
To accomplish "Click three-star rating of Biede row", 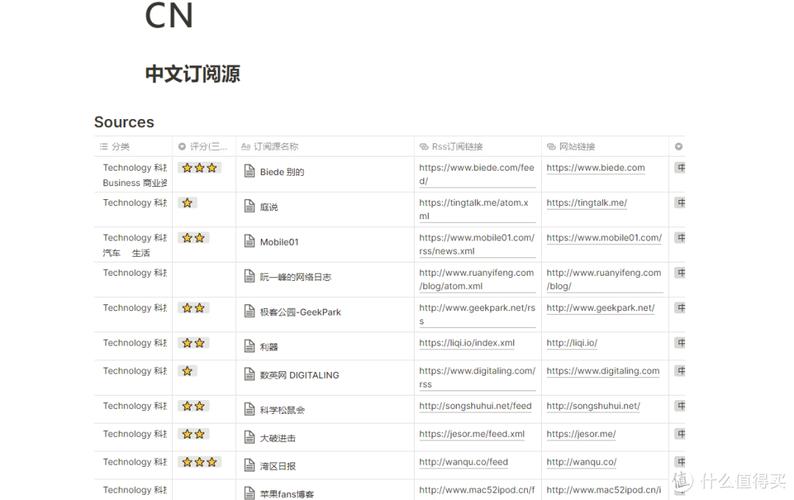I will pyautogui.click(x=200, y=168).
